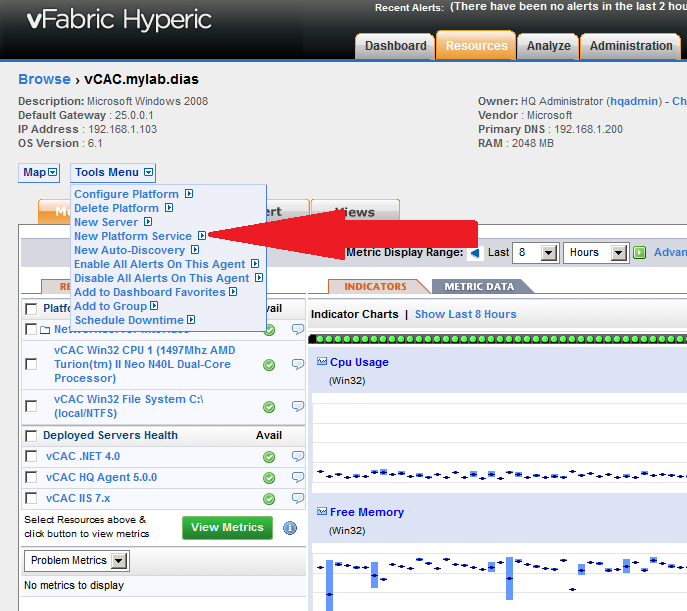Open the Free Memory link
The height and width of the screenshot is (611, 687).
pos(367,512)
